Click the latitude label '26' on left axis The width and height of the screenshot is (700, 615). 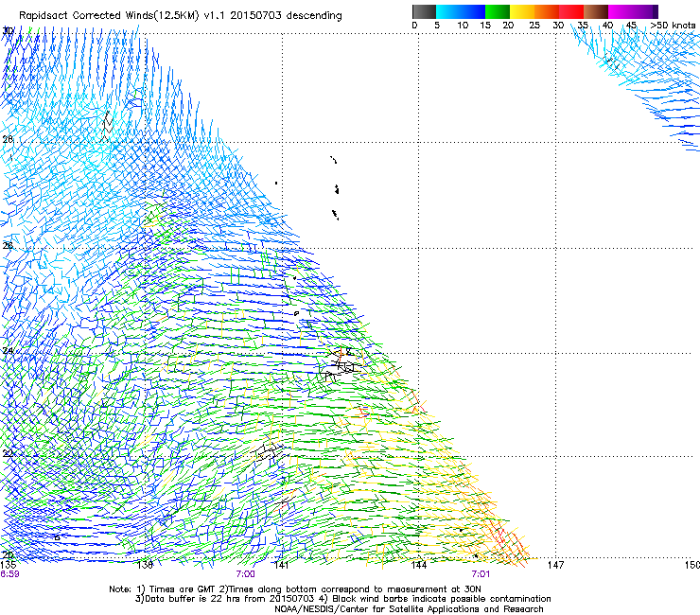[8, 245]
